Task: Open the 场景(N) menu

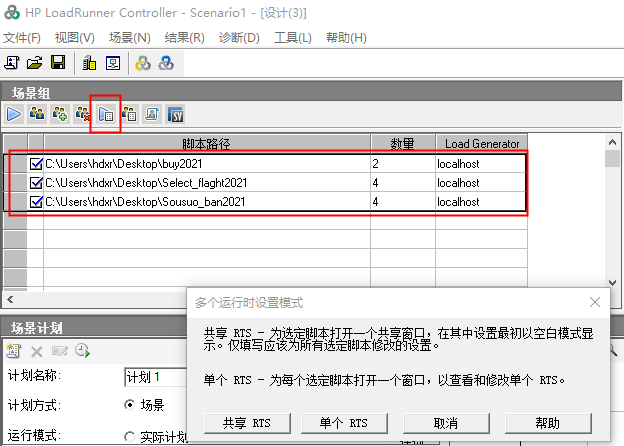Action: 130,38
